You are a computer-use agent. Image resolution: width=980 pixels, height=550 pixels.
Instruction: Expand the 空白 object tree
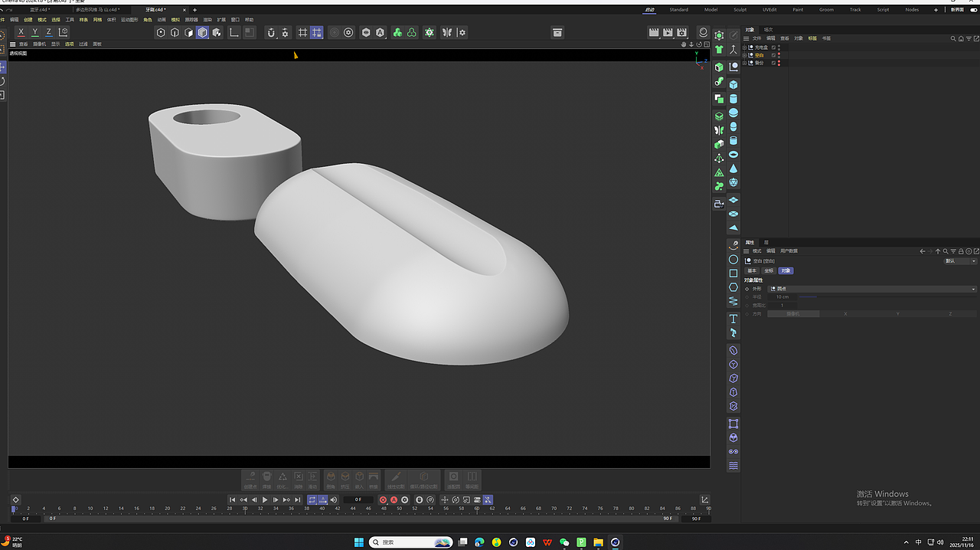coord(745,55)
